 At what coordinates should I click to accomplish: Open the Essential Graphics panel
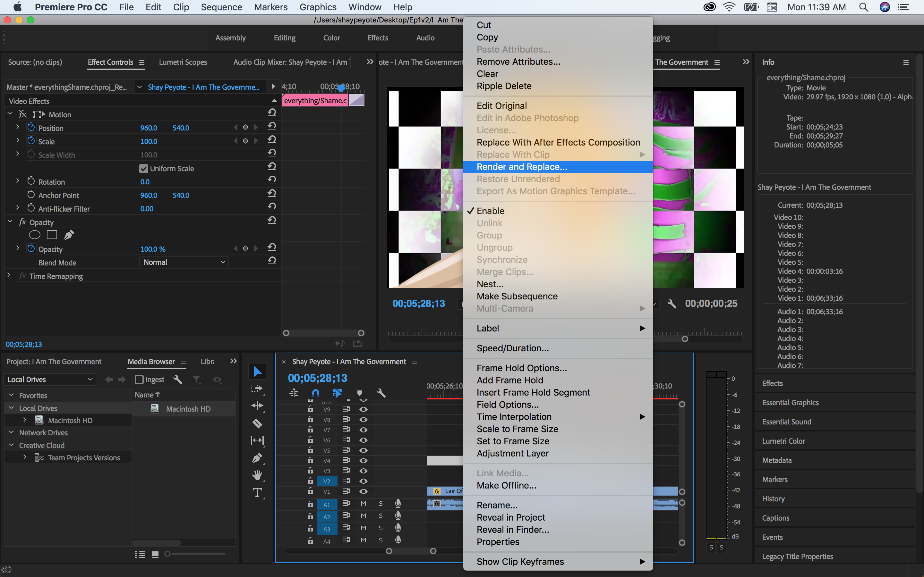pos(790,403)
